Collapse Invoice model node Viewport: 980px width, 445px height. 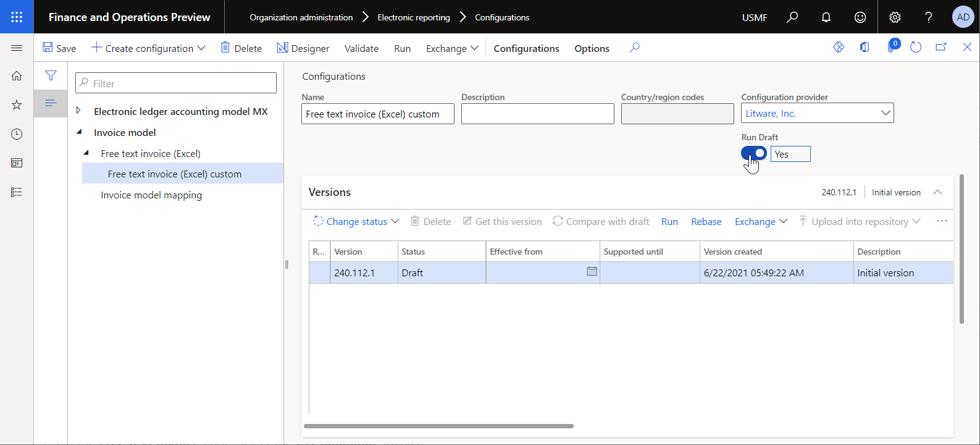[x=78, y=132]
